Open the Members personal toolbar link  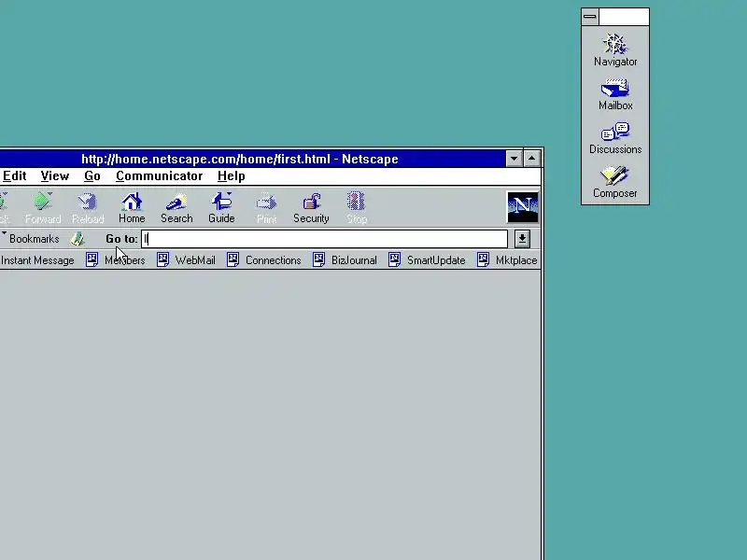click(115, 260)
